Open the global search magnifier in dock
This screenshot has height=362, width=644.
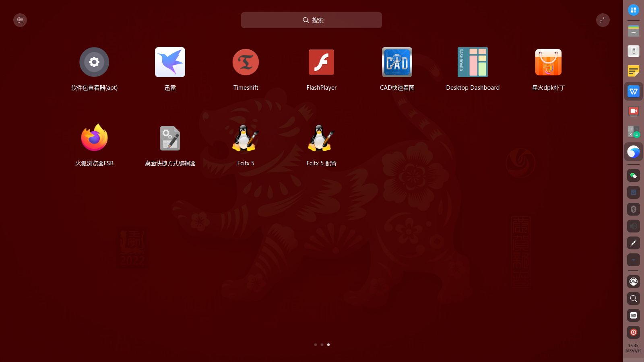point(634,298)
